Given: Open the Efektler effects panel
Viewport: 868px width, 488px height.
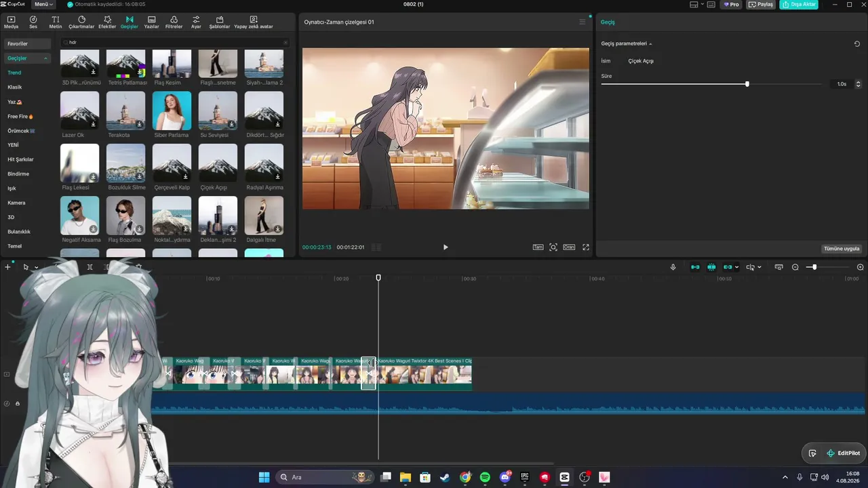Looking at the screenshot, I should tap(107, 22).
